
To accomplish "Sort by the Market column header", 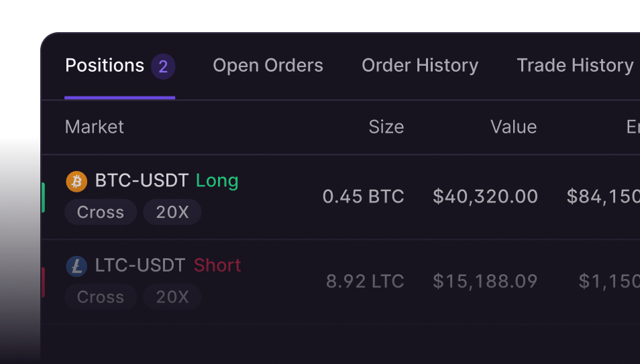I will click(95, 127).
